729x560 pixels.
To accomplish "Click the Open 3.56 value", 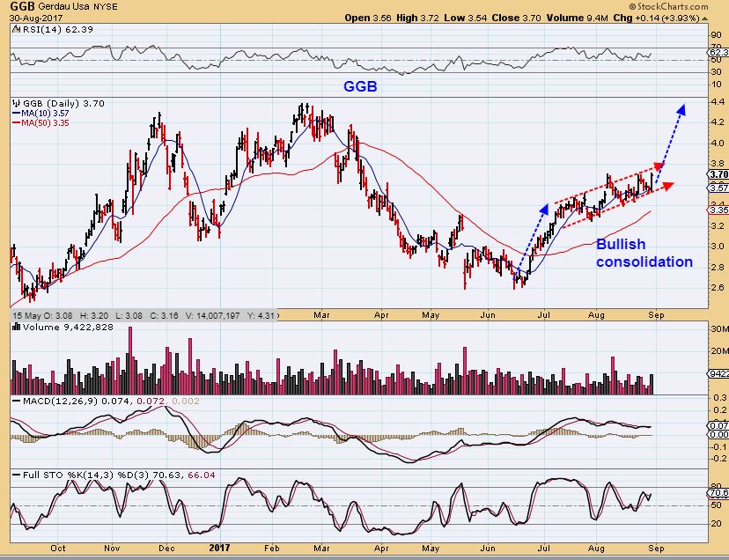I will [369, 18].
